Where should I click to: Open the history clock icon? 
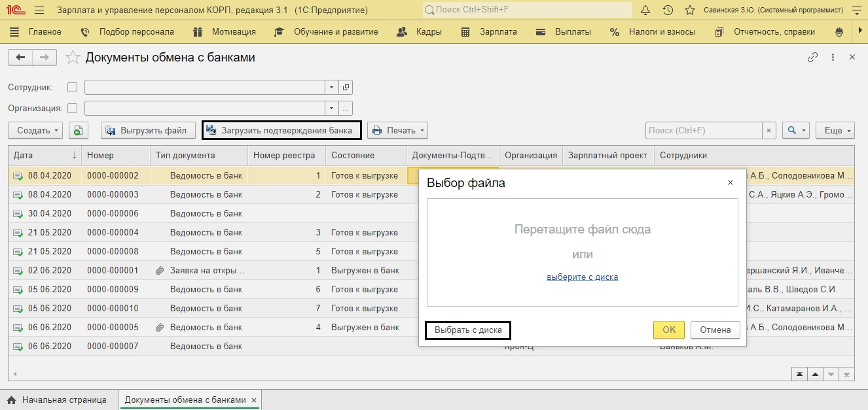668,10
